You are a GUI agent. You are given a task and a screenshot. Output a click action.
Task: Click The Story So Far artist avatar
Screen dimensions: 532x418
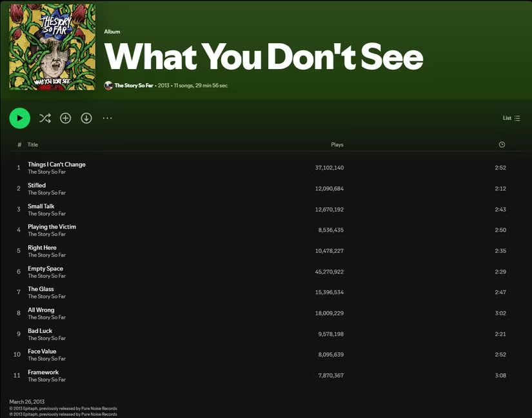(108, 85)
